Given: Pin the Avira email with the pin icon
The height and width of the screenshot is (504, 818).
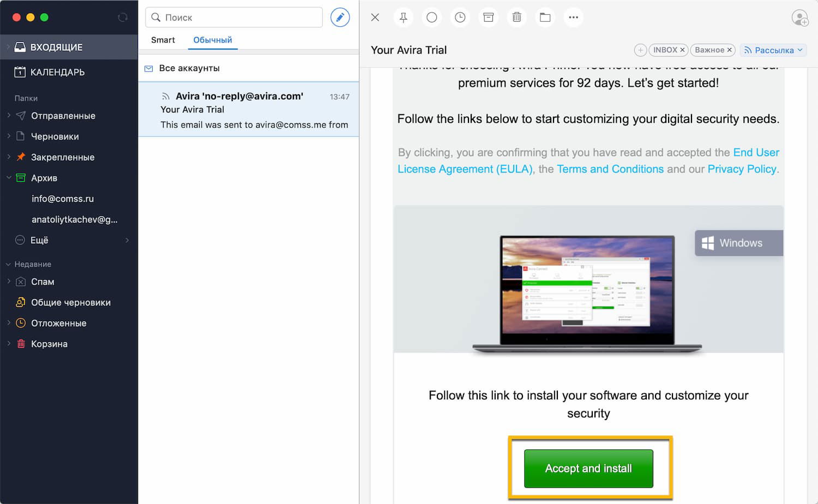Looking at the screenshot, I should coord(404,17).
